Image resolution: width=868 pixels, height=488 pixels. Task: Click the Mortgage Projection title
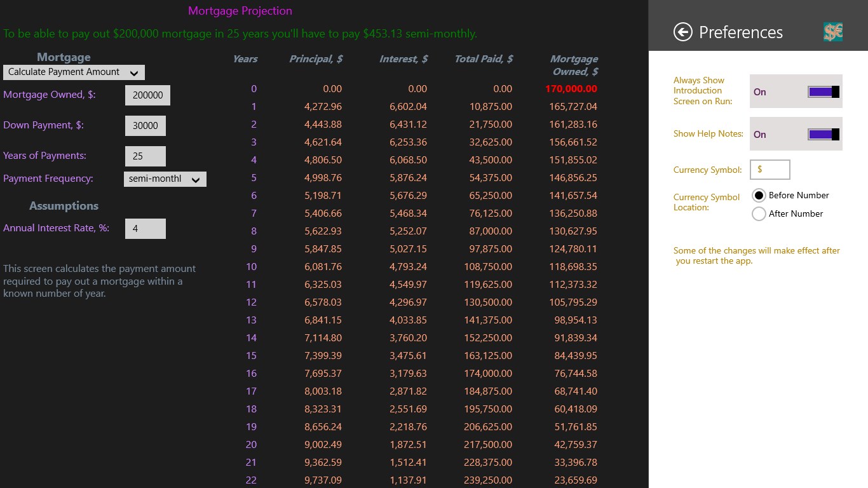click(240, 11)
